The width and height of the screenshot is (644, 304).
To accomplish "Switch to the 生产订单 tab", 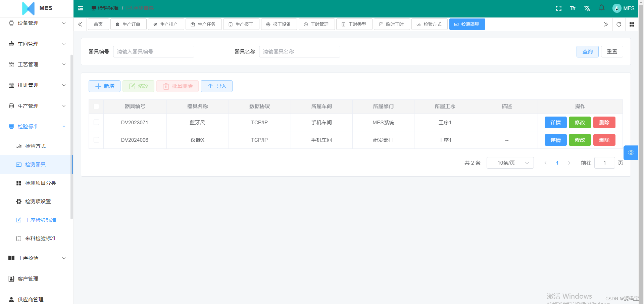I will tap(129, 24).
